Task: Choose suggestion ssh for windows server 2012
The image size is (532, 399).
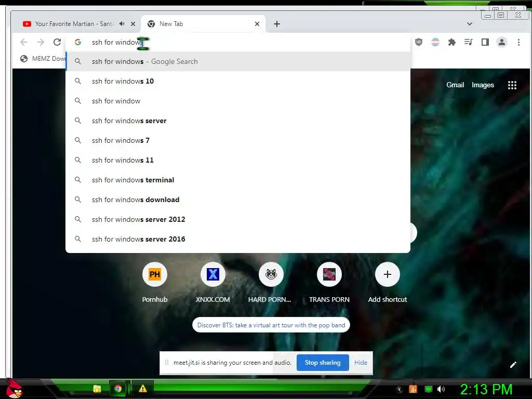Action: click(238, 219)
